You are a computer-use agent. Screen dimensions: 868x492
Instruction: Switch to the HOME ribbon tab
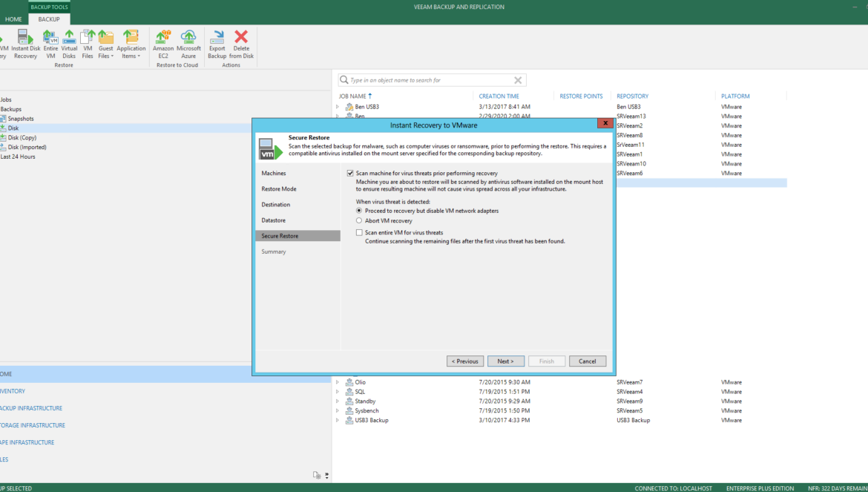click(13, 19)
